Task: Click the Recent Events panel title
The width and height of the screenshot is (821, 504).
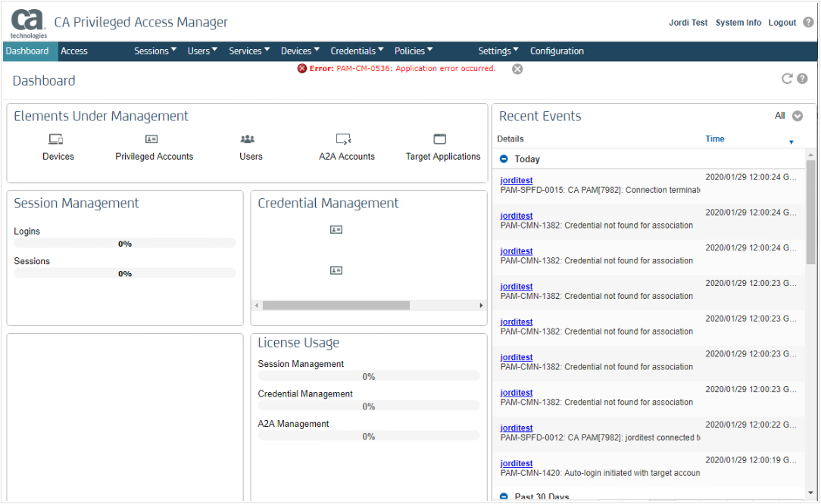Action: pos(540,117)
